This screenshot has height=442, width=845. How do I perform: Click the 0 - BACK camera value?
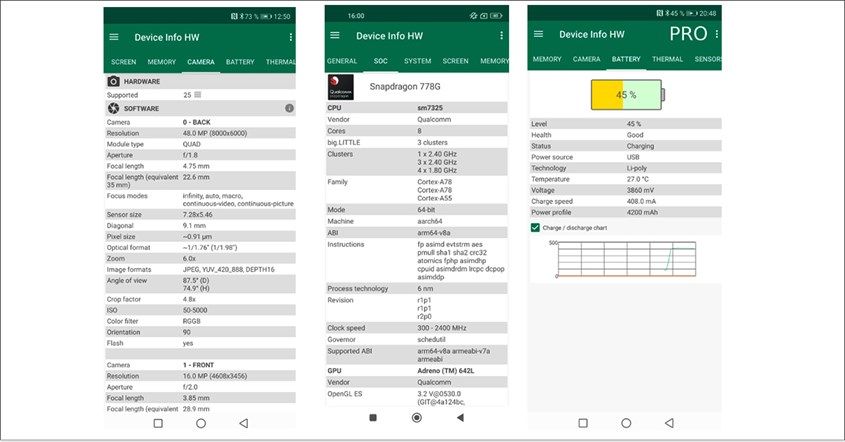[x=197, y=122]
